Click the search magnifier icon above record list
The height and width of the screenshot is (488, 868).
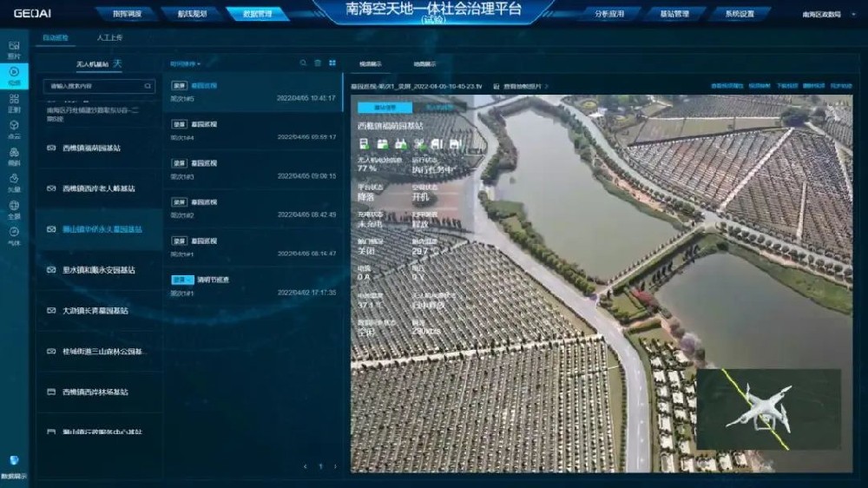click(303, 63)
